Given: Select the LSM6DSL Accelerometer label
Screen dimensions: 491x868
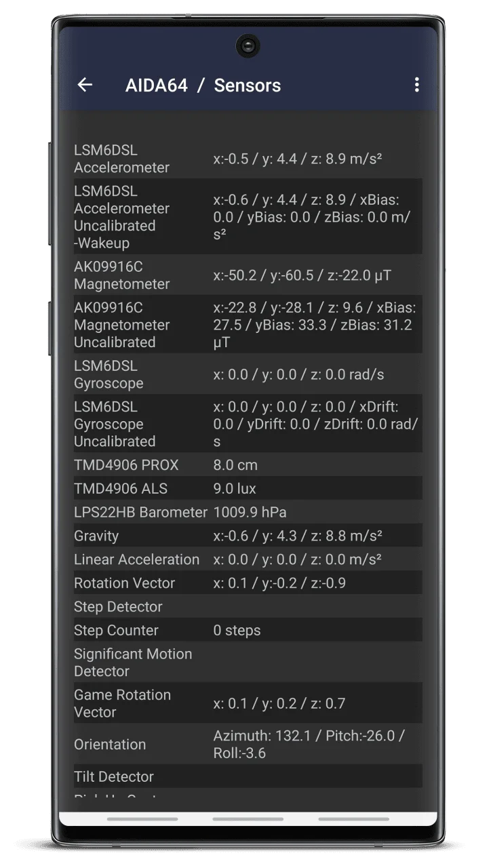Looking at the screenshot, I should click(122, 159).
